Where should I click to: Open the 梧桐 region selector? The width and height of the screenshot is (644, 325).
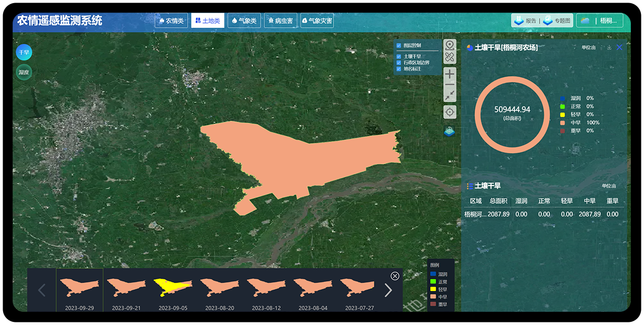600,21
